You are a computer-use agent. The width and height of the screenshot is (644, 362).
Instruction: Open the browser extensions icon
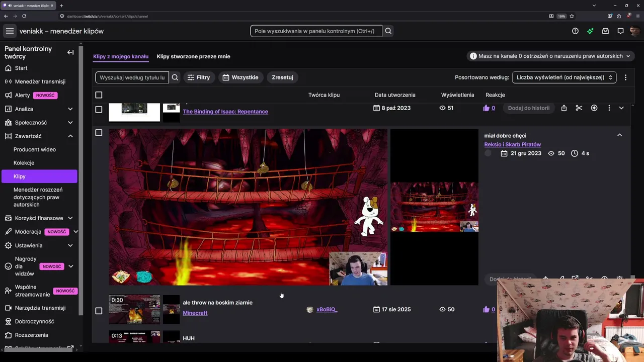coord(618,16)
